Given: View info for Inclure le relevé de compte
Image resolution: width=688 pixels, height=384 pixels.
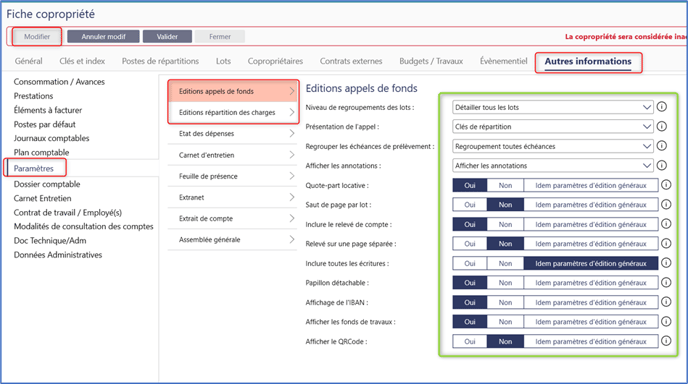Looking at the screenshot, I should 666,224.
